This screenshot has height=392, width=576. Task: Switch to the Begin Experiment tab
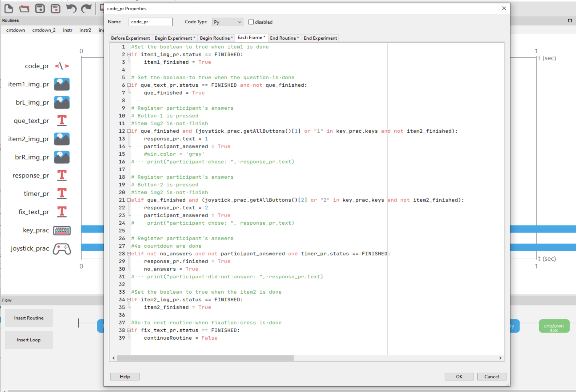click(175, 38)
